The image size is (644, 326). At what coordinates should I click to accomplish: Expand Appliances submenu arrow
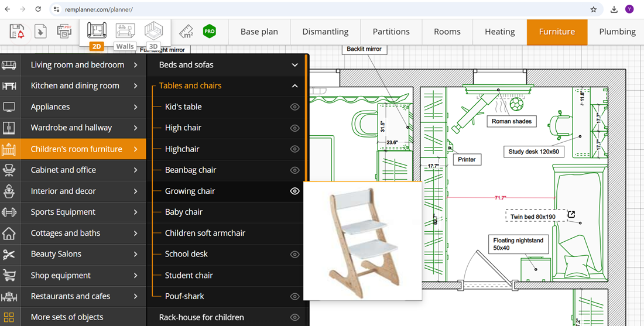pyautogui.click(x=136, y=107)
